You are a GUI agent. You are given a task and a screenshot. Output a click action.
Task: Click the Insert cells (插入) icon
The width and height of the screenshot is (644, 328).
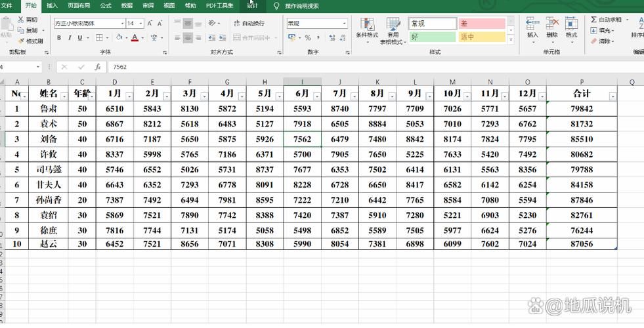532,24
